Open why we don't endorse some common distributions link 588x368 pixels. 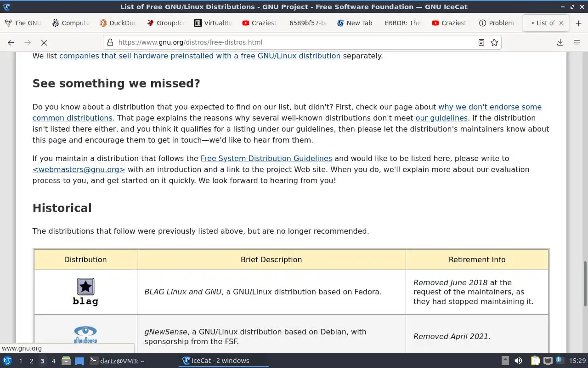pyautogui.click(x=490, y=107)
